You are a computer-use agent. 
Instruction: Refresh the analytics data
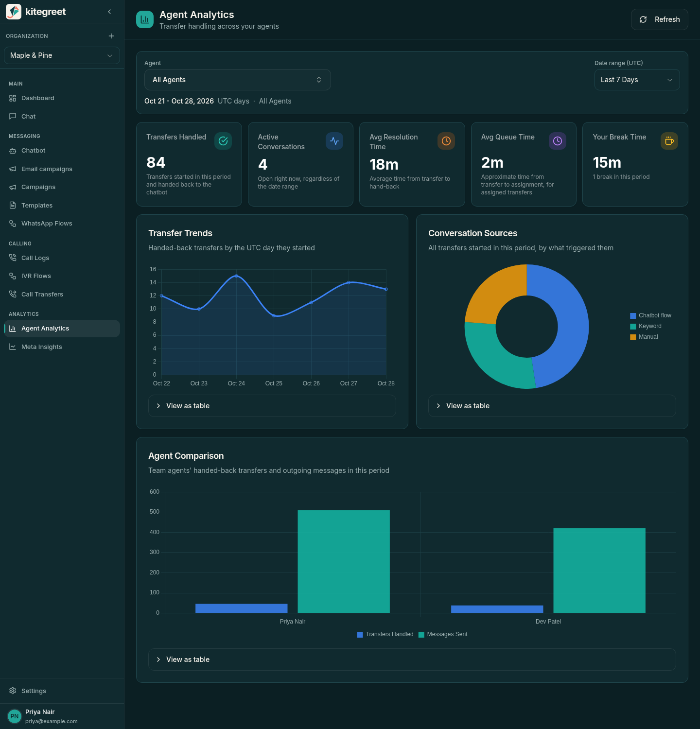660,19
